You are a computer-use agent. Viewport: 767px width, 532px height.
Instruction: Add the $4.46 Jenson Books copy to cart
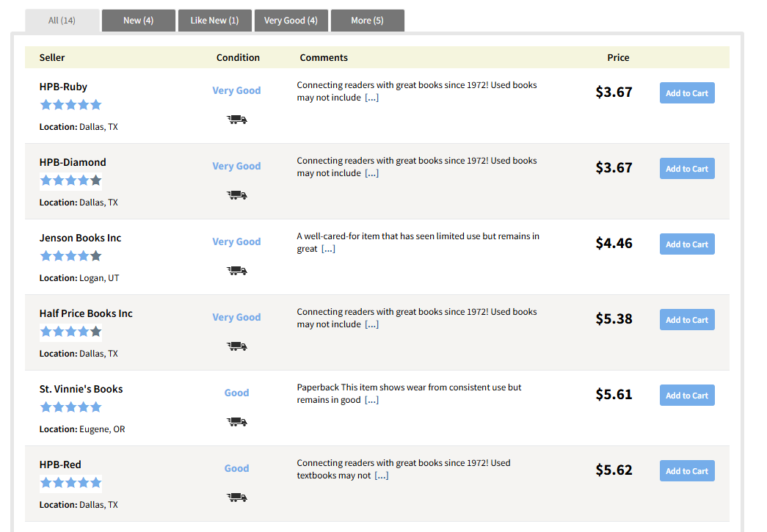click(687, 244)
